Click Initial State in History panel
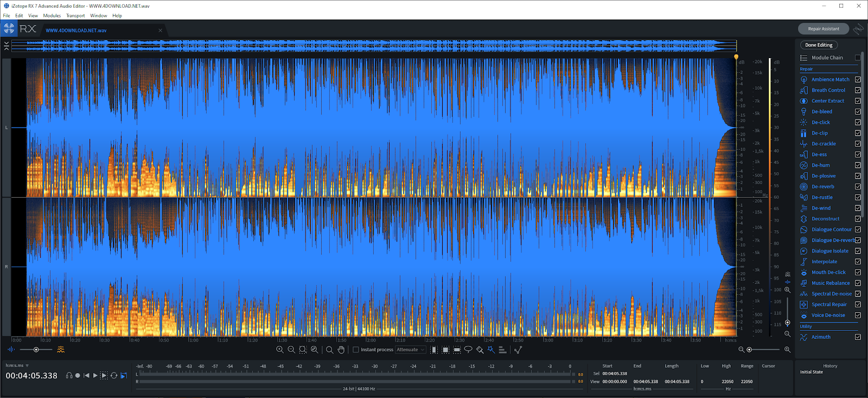 [812, 372]
